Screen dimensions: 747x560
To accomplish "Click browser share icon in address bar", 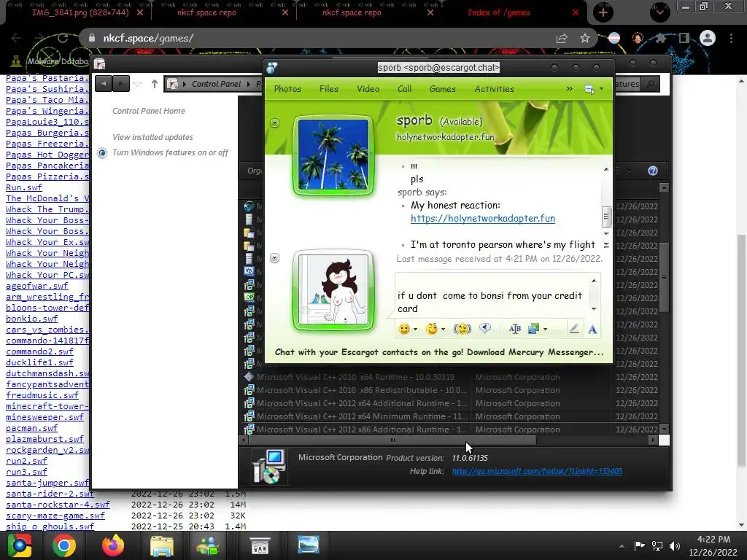I will pyautogui.click(x=562, y=39).
